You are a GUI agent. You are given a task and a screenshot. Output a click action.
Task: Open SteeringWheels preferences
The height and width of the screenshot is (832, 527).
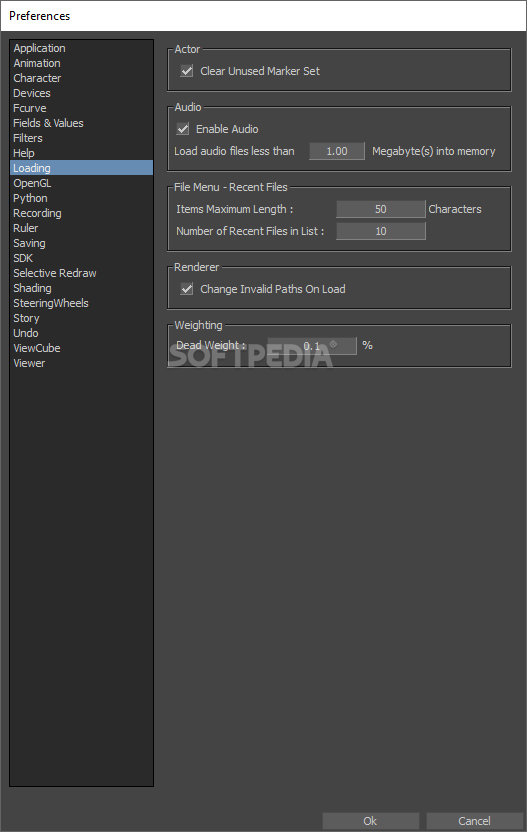pos(81,303)
